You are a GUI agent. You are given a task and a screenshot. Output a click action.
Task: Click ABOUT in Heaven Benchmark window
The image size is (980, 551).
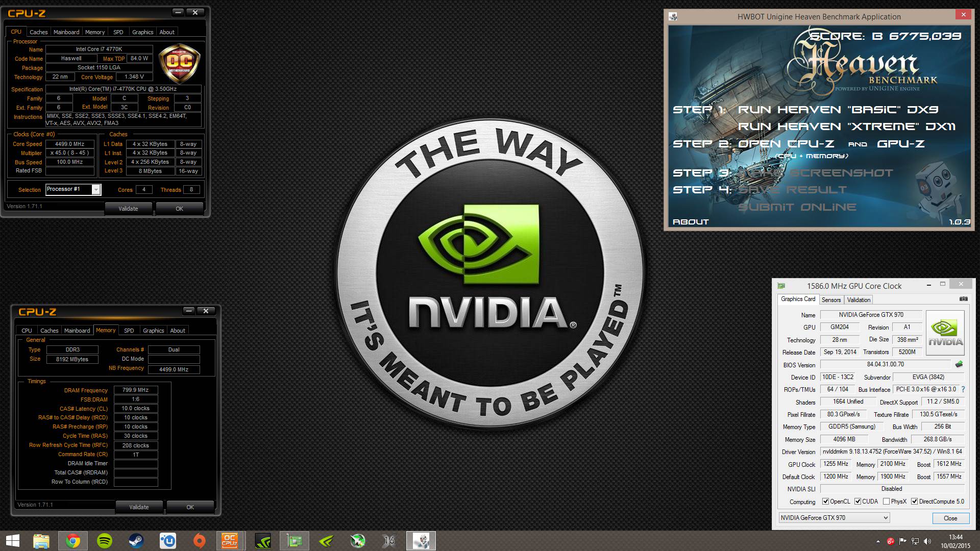click(691, 222)
